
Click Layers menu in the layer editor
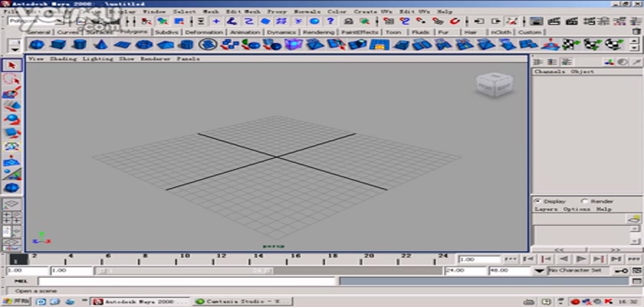(x=545, y=210)
